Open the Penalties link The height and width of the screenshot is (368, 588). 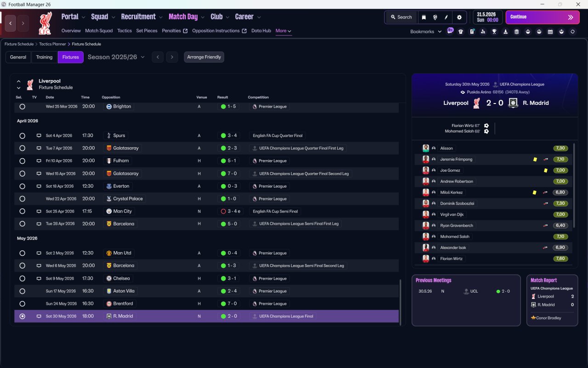[175, 31]
